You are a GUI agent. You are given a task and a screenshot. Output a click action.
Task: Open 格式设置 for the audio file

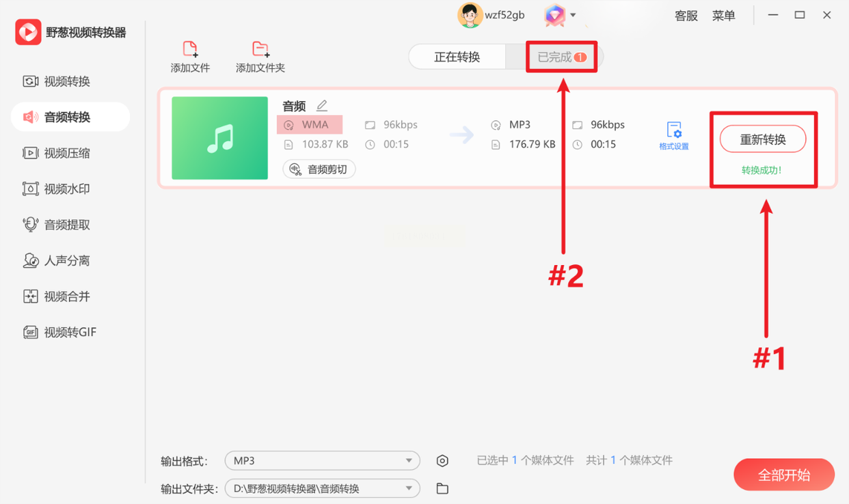pyautogui.click(x=674, y=136)
